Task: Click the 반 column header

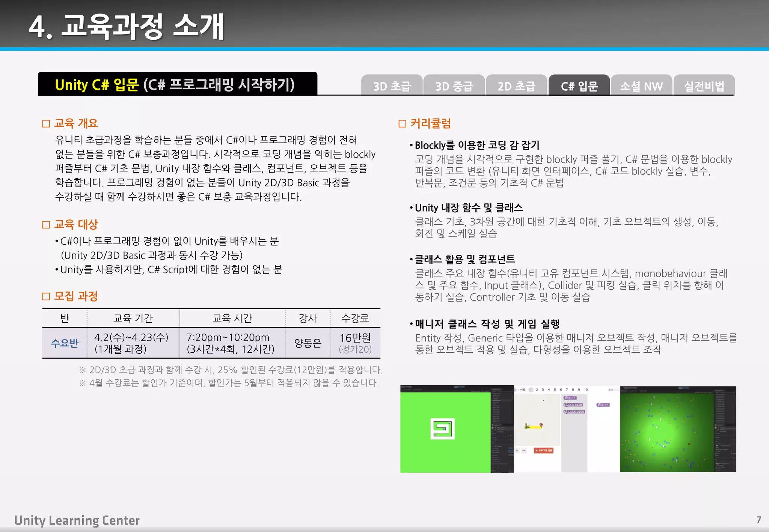Action: 65,318
